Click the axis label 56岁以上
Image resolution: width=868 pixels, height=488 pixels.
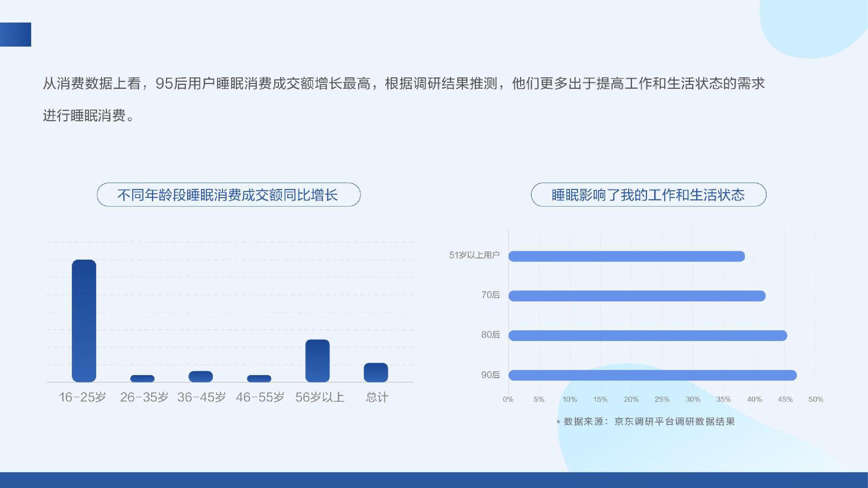pyautogui.click(x=320, y=397)
